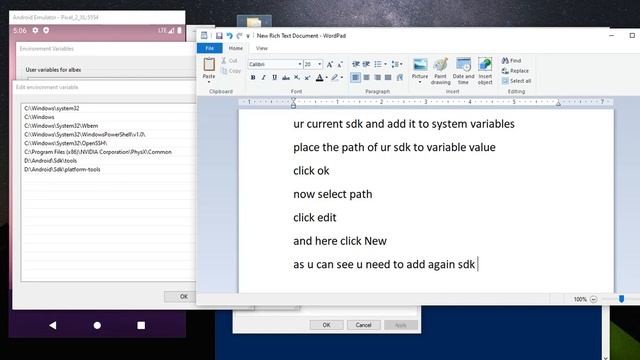The image size is (640, 360).
Task: Click the emulator Back navigation triangle
Action: click(x=53, y=325)
